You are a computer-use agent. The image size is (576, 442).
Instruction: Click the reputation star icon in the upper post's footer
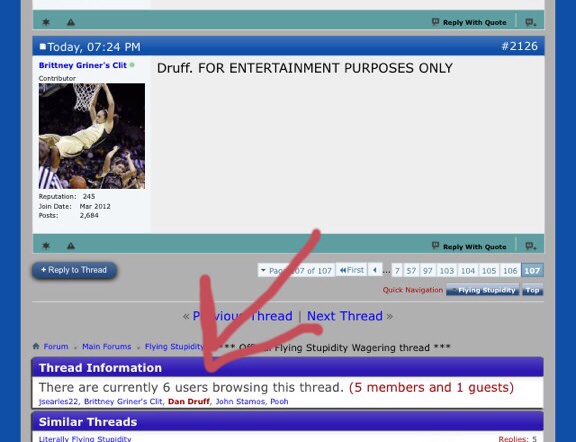pyautogui.click(x=46, y=22)
